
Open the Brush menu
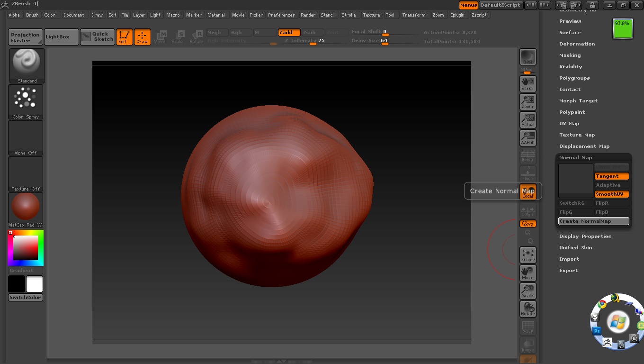pyautogui.click(x=32, y=15)
